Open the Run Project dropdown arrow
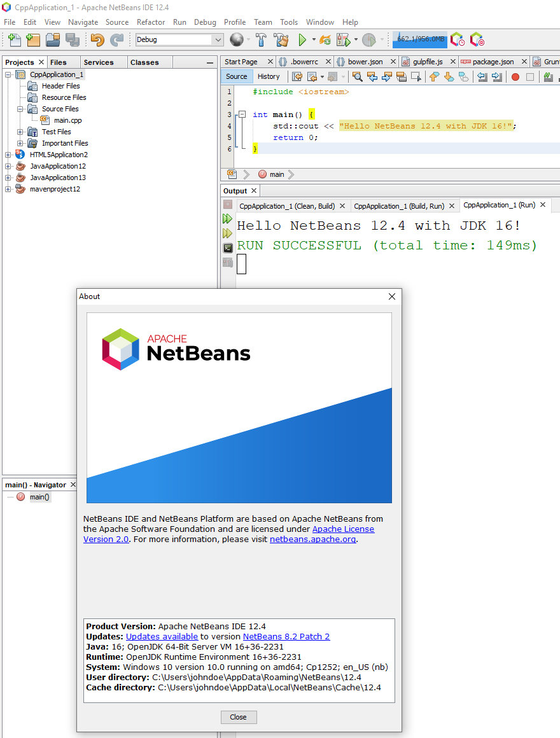Viewport: 560px width, 738px height. pyautogui.click(x=314, y=39)
